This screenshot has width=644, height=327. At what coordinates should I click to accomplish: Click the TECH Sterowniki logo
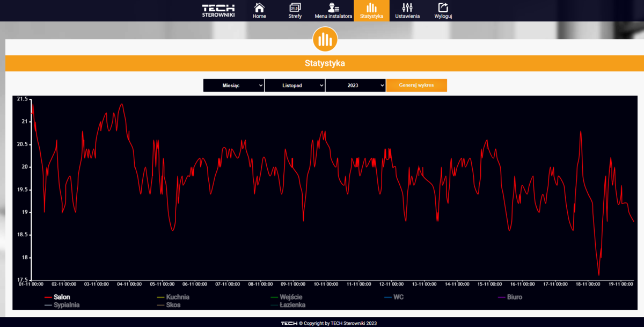pos(218,11)
